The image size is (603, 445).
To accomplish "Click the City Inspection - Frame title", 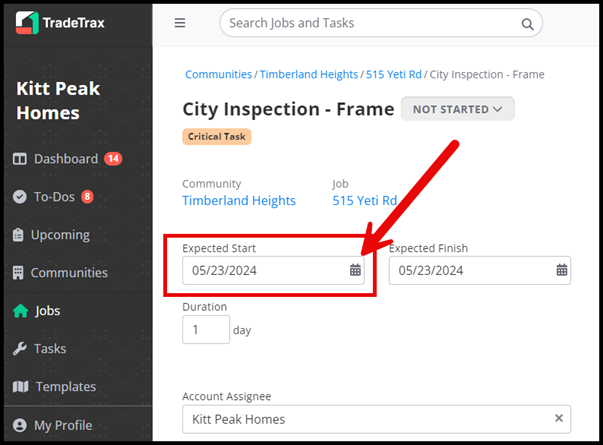I will pyautogui.click(x=288, y=109).
